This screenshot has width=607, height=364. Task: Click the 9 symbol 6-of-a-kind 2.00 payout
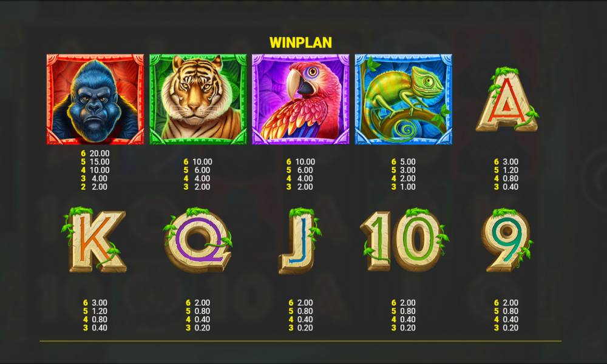point(506,303)
